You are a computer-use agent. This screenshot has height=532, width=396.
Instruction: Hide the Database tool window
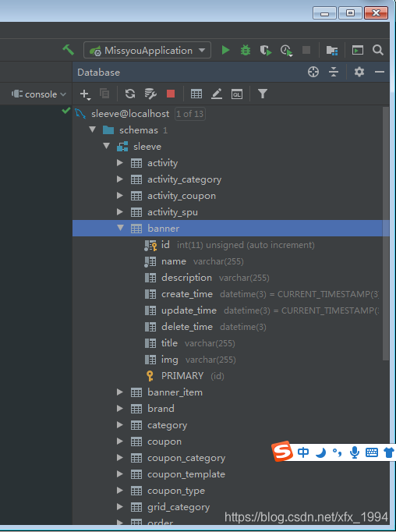click(x=380, y=72)
